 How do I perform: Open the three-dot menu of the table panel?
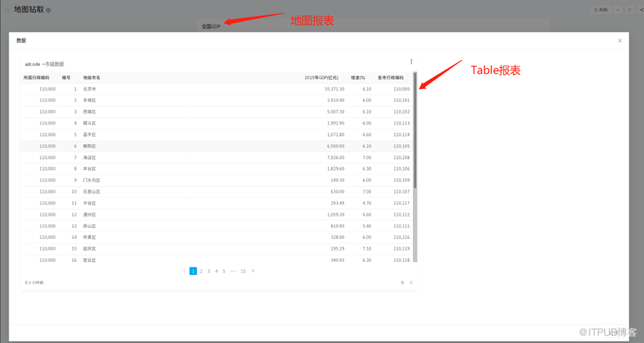pyautogui.click(x=411, y=62)
